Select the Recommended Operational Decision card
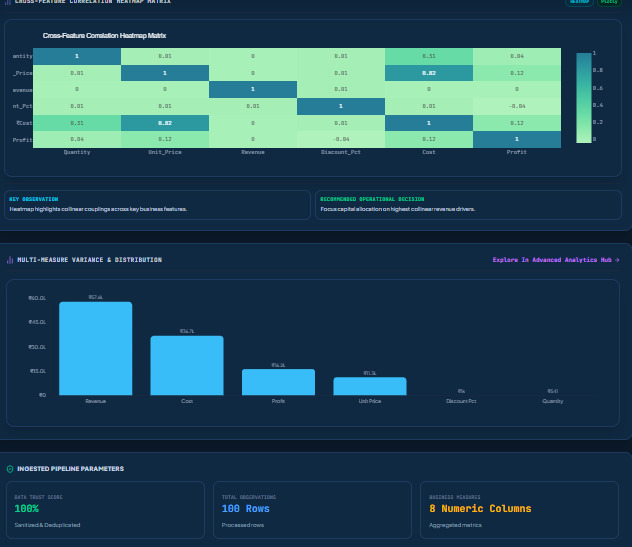632x547 pixels. [x=468, y=205]
